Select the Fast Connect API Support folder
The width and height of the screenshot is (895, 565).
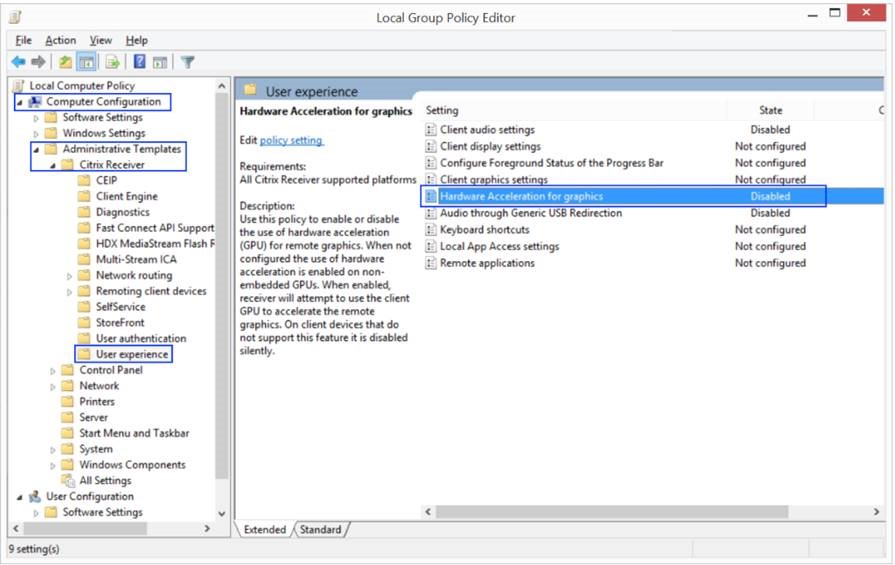(x=155, y=228)
